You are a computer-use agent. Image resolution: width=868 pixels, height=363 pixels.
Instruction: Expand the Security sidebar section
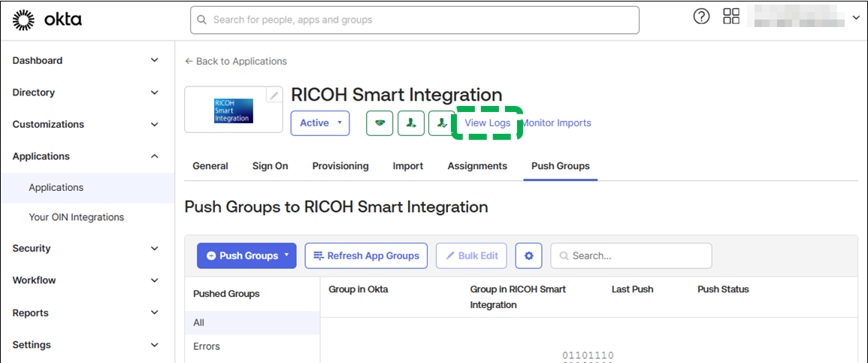[86, 248]
